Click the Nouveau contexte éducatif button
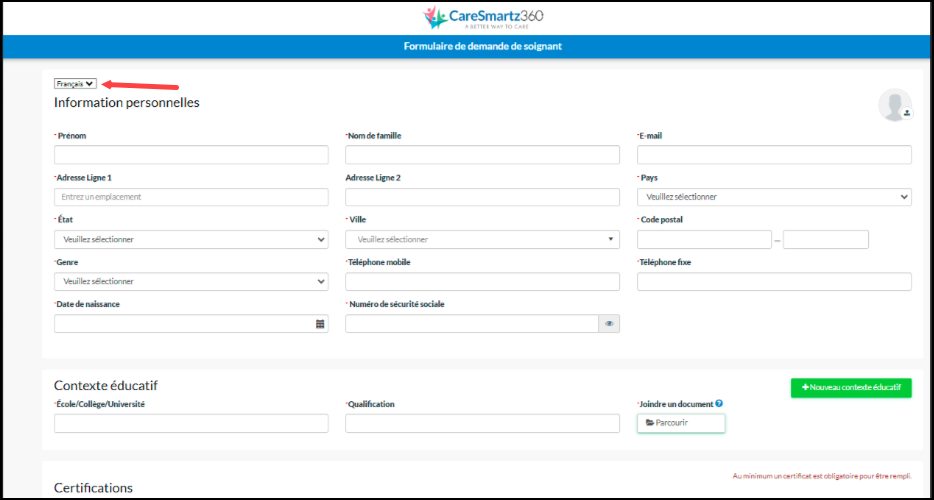This screenshot has height=500, width=934. 850,387
